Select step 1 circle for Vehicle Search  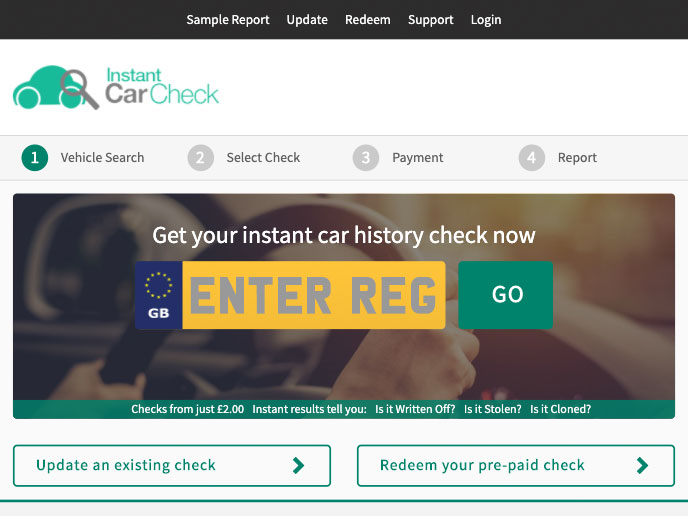[35, 158]
